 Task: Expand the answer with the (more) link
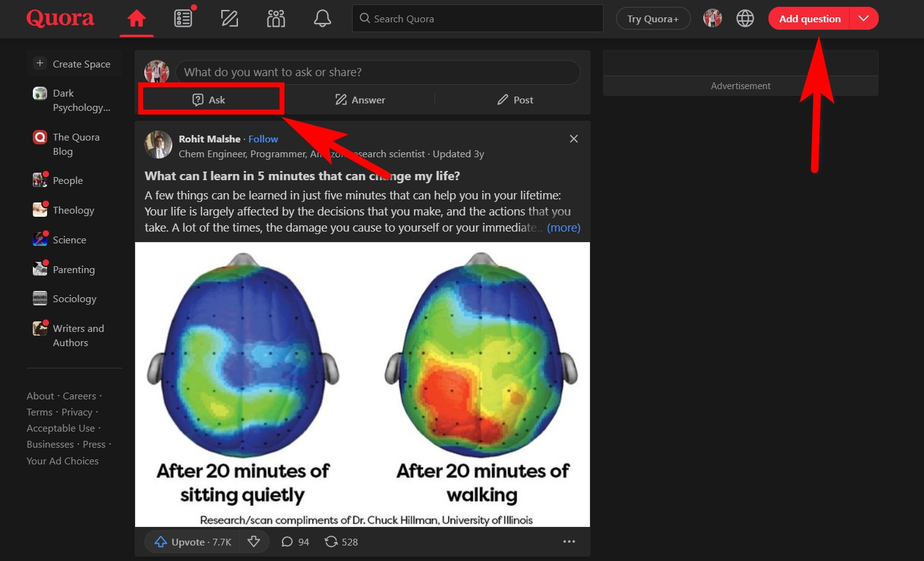[563, 227]
